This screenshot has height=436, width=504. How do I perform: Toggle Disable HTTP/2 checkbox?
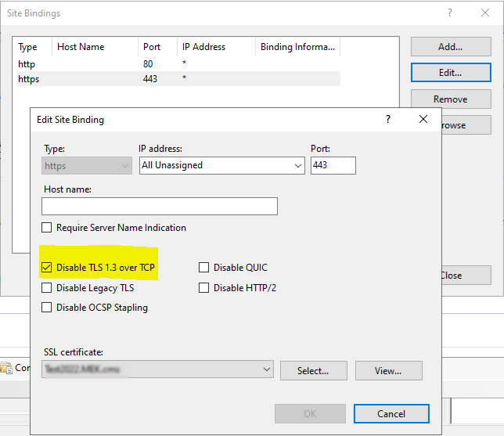point(204,288)
